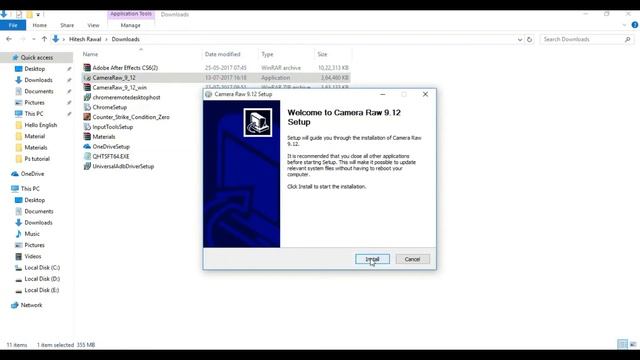Sort files by the Size column
The height and width of the screenshot is (360, 640).
coord(322,54)
